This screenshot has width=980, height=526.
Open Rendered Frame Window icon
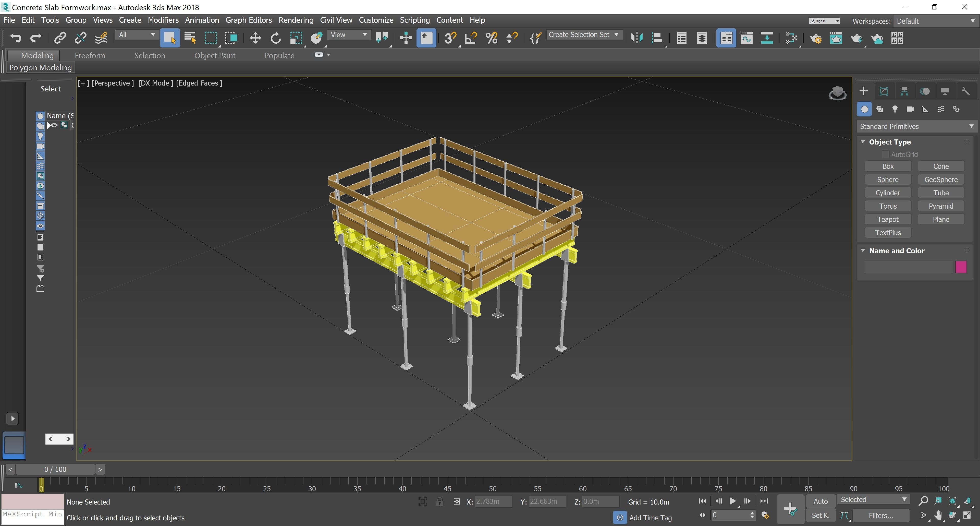click(x=836, y=38)
